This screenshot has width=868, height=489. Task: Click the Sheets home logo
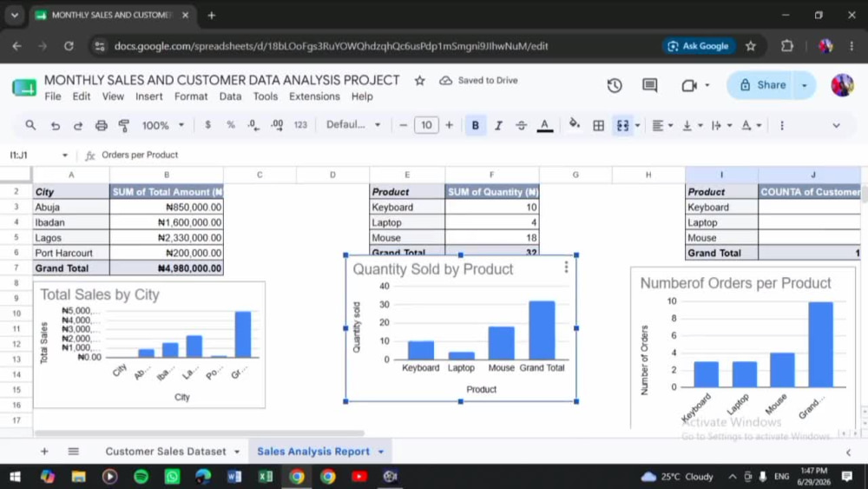[23, 88]
